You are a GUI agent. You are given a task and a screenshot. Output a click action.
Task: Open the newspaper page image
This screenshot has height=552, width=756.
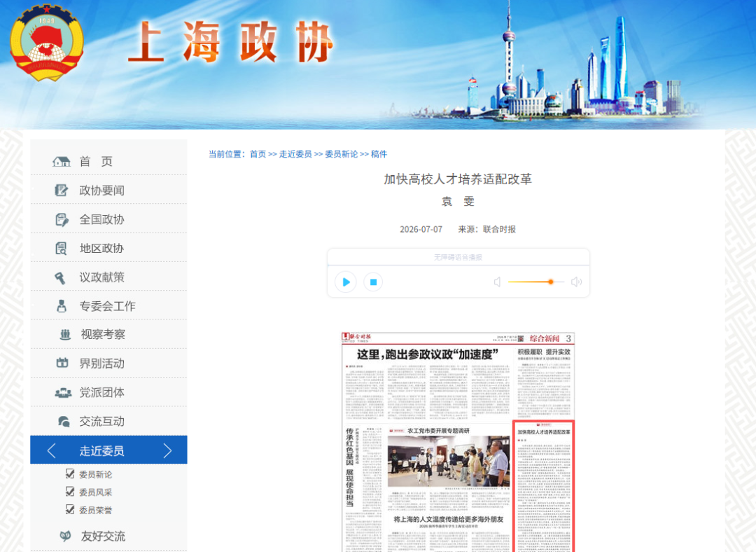point(458,441)
